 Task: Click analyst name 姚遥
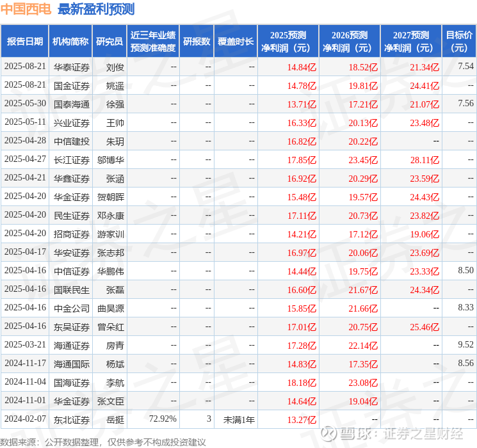[115, 86]
